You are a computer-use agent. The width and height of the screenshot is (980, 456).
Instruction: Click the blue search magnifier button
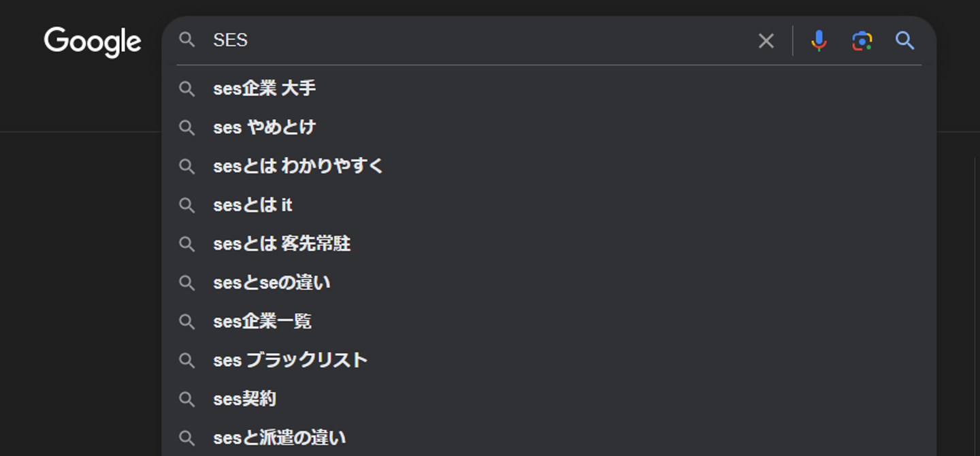pos(904,41)
